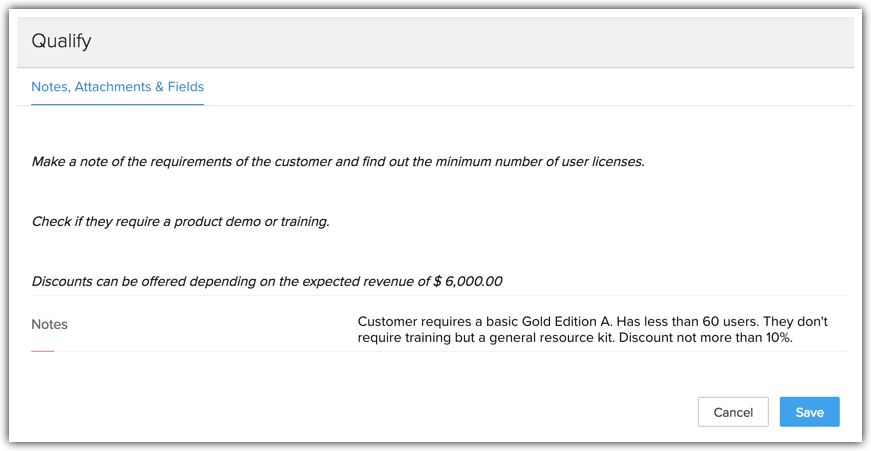The image size is (871, 451).
Task: Open the Notes, Attachments & Fields tab
Action: (117, 87)
